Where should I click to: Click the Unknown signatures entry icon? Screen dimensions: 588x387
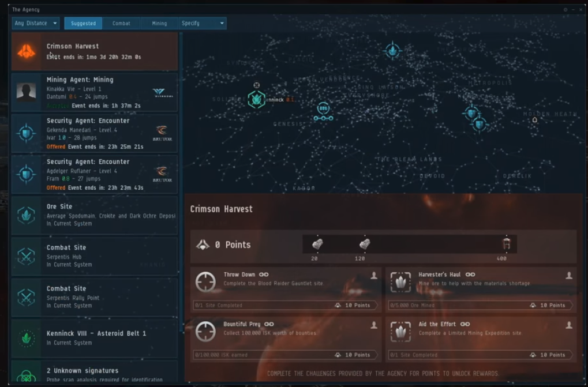pyautogui.click(x=26, y=375)
